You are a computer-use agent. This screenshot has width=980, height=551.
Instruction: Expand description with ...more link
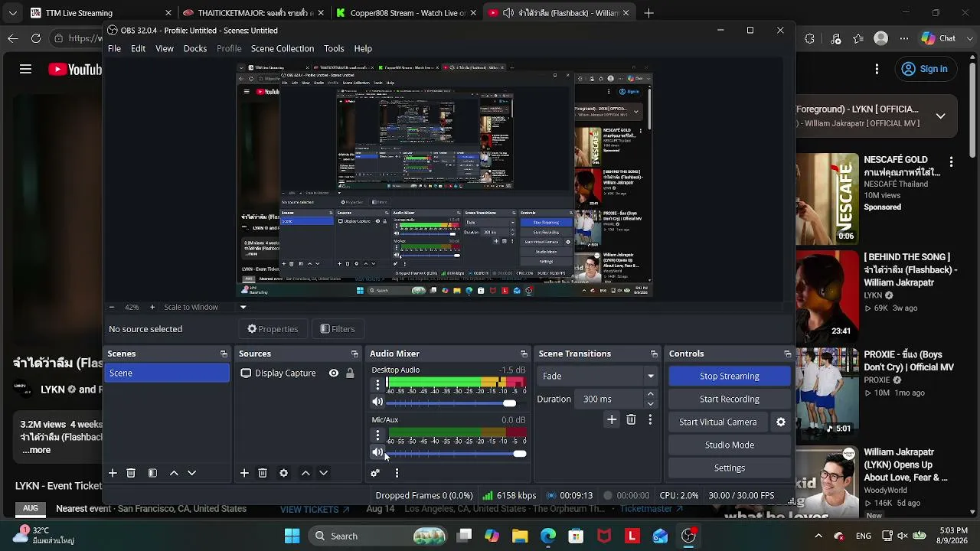coord(36,450)
